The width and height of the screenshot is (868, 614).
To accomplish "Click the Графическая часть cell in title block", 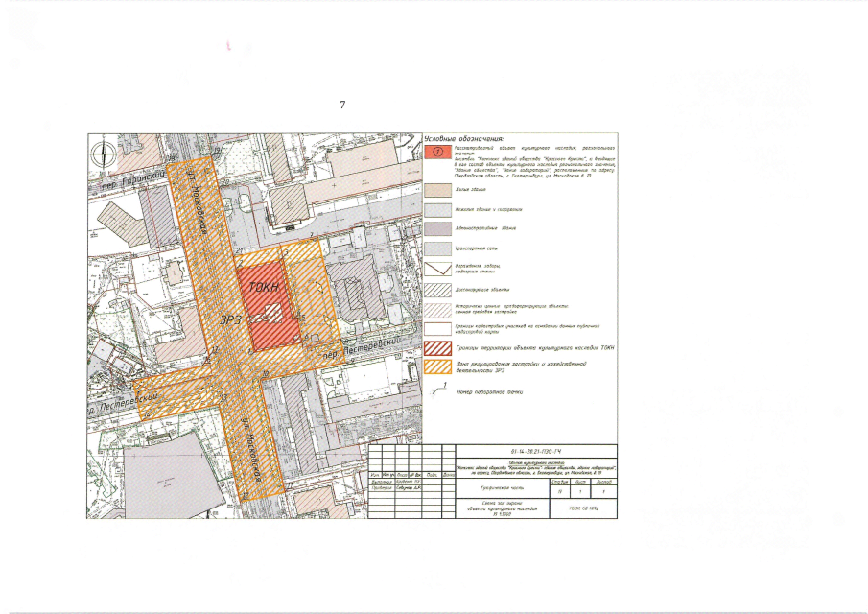I will coord(500,489).
